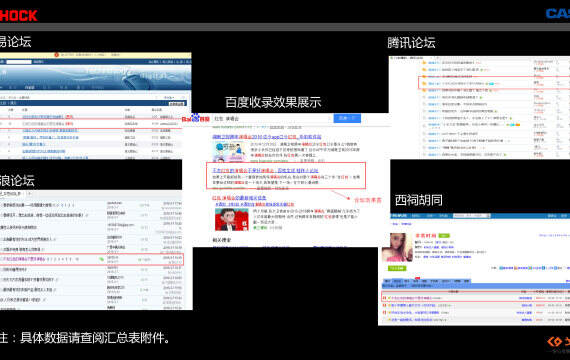Click the green button under the Xici avatar

click(x=397, y=268)
